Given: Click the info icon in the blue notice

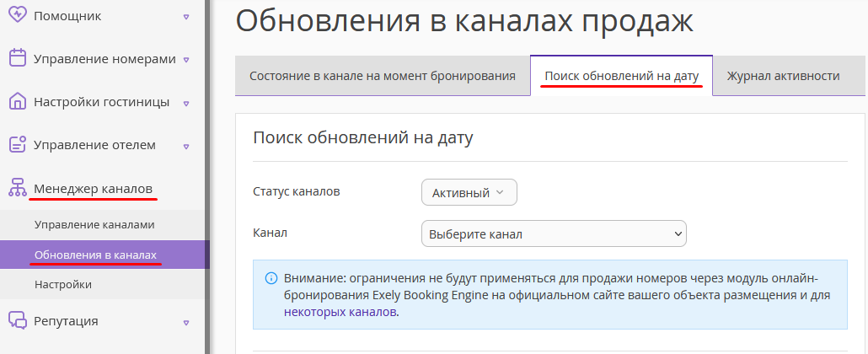Looking at the screenshot, I should pos(271,277).
